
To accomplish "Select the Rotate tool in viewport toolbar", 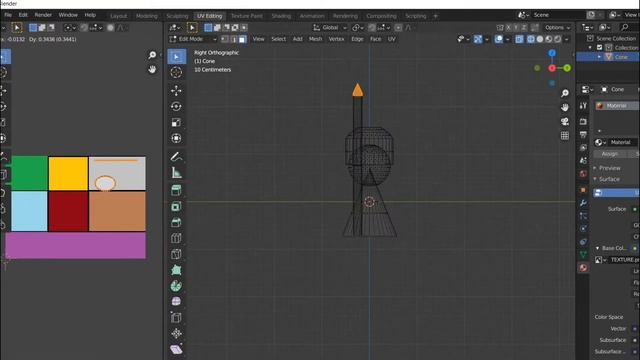I will coord(176,107).
